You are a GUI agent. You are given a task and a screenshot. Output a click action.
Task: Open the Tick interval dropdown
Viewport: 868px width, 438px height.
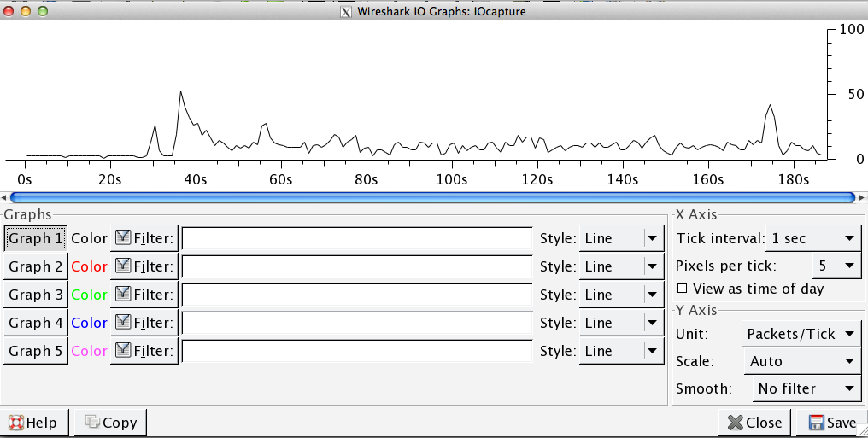point(813,239)
